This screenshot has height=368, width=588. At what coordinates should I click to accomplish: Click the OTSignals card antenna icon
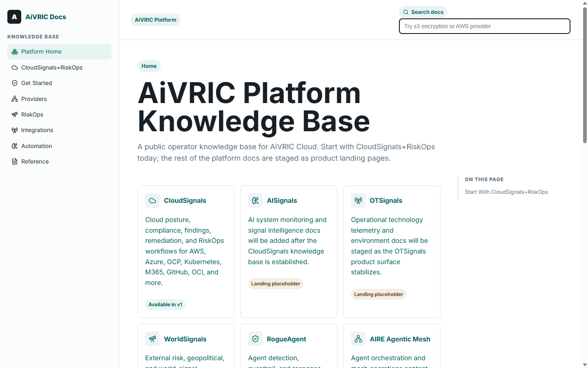358,200
